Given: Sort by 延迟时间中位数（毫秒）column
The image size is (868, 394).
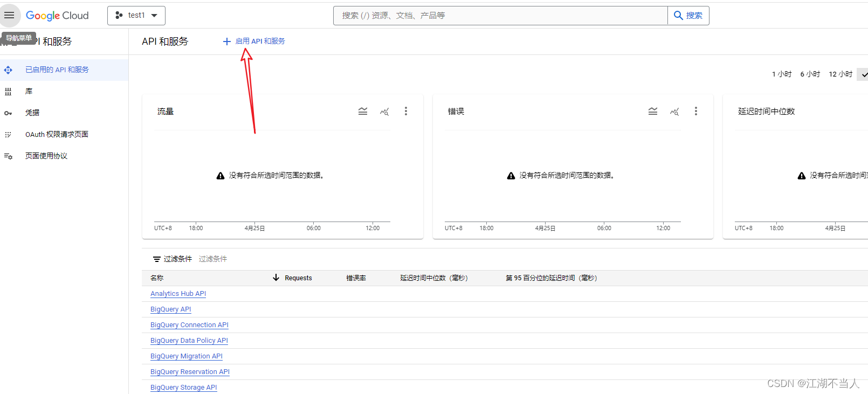Looking at the screenshot, I should (x=434, y=278).
